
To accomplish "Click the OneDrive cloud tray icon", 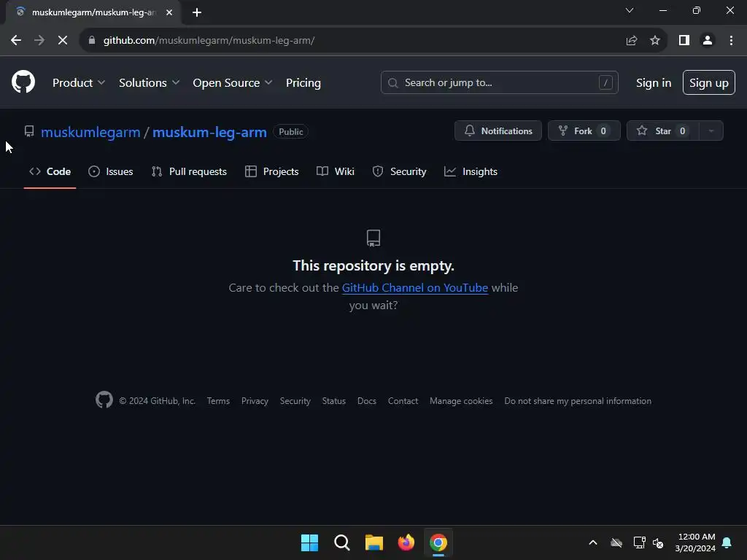I will [616, 542].
